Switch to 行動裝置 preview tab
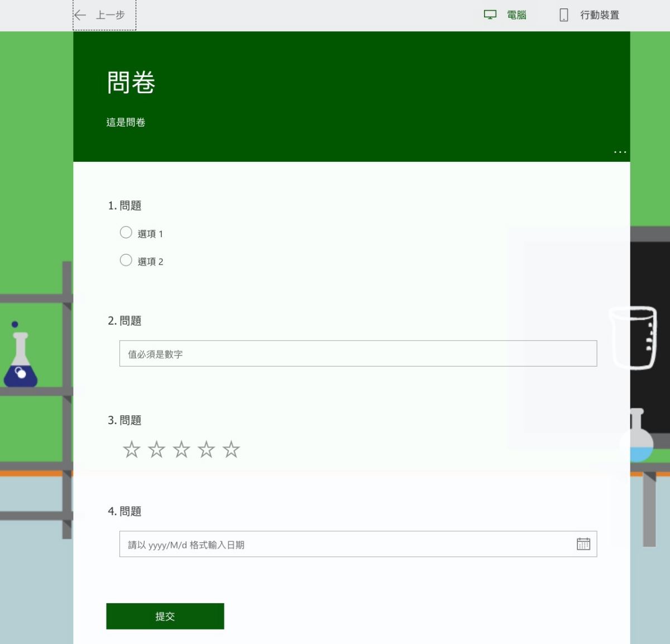Screen dimensions: 670x644 (x=599, y=15)
